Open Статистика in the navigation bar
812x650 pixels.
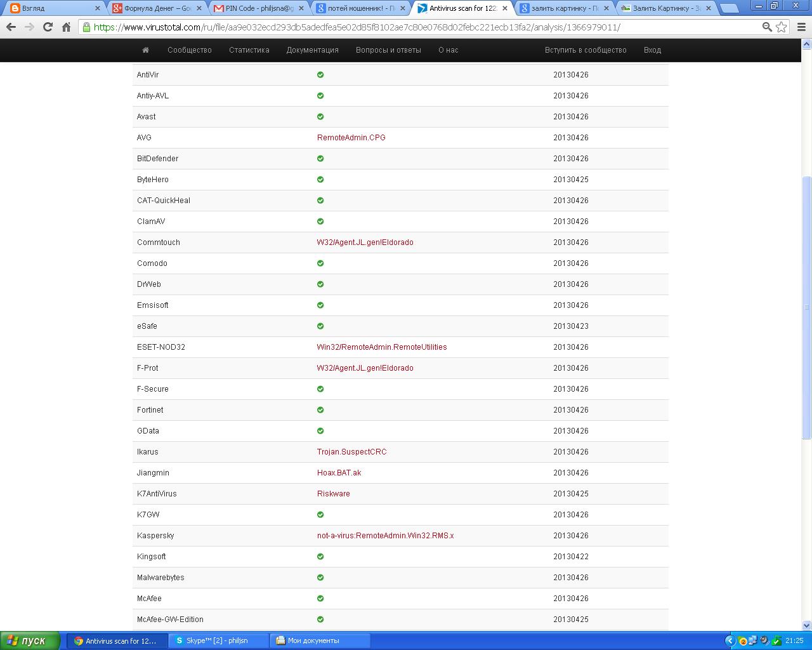pyautogui.click(x=249, y=50)
